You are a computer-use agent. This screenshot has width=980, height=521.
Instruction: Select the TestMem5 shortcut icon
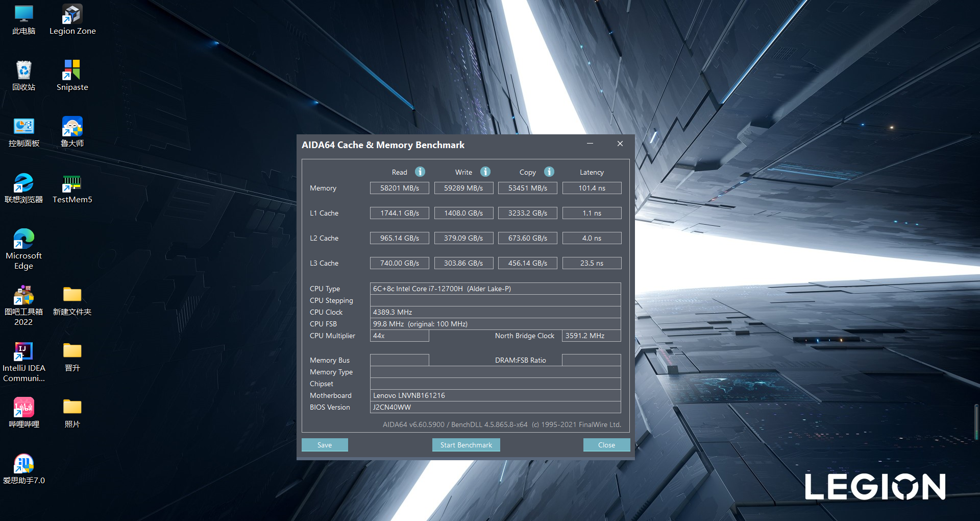(x=72, y=188)
